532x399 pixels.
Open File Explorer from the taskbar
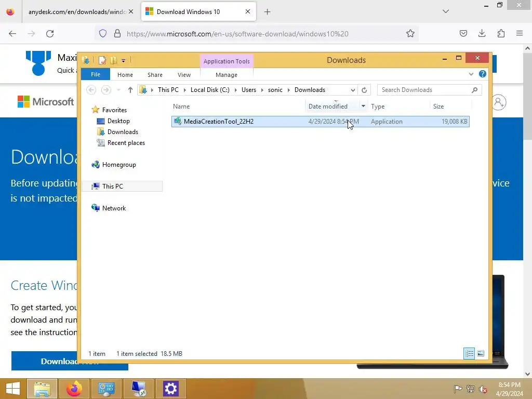click(x=42, y=389)
